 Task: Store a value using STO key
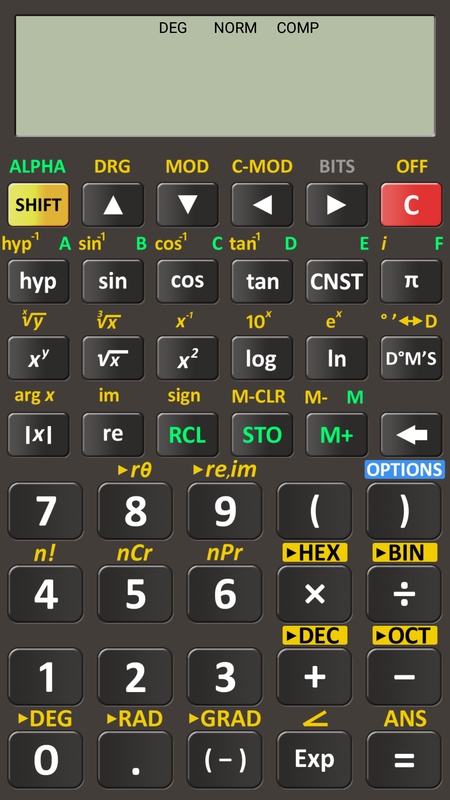(x=262, y=434)
